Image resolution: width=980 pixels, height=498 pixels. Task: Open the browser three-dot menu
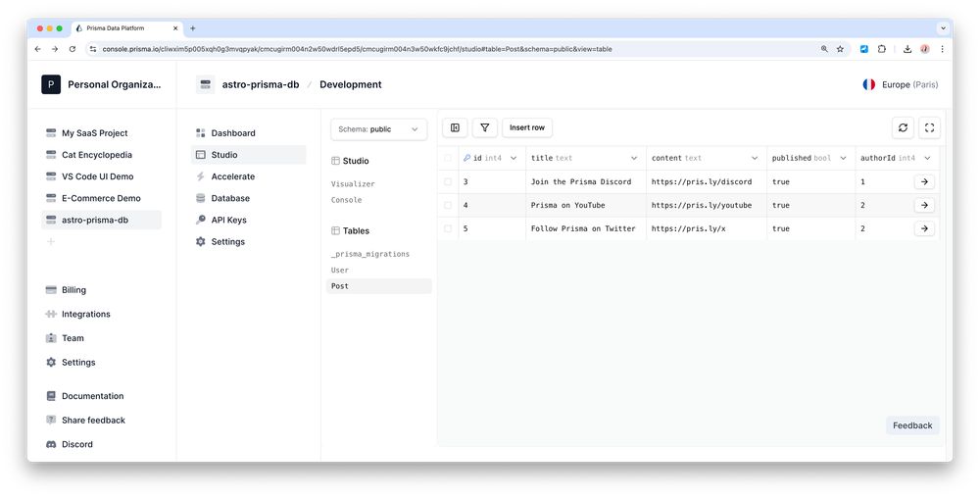click(x=942, y=49)
